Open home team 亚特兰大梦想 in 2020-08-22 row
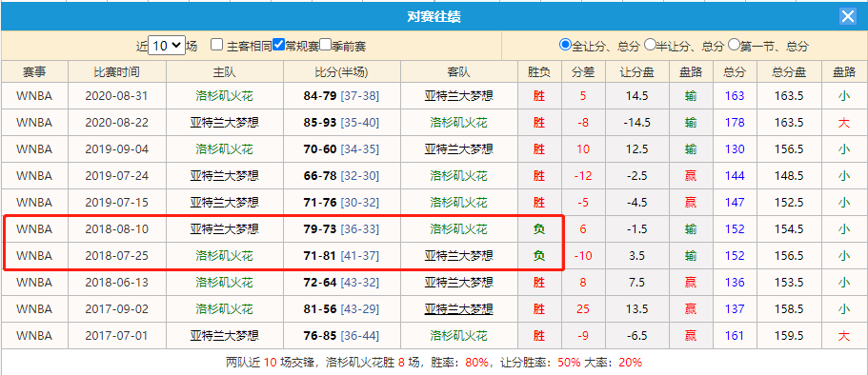868x375 pixels. tap(224, 123)
